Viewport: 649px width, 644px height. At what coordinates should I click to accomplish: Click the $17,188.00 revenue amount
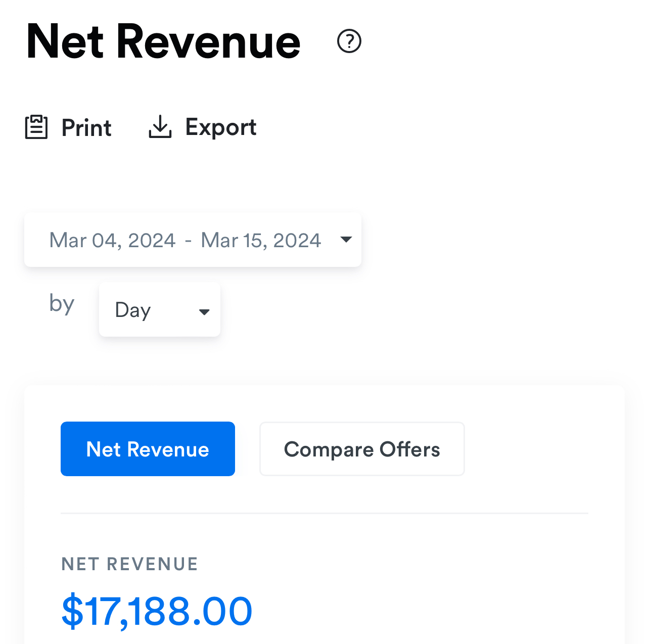point(157,612)
